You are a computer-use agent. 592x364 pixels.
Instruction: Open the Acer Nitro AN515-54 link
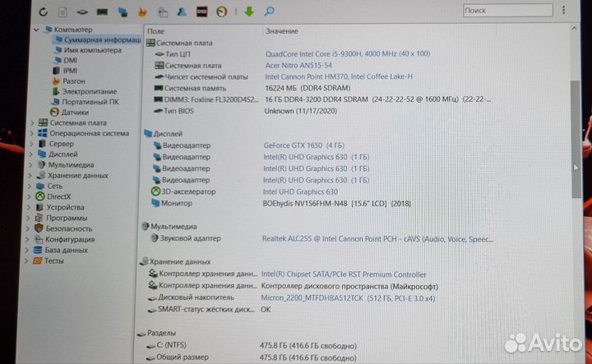[x=298, y=65]
